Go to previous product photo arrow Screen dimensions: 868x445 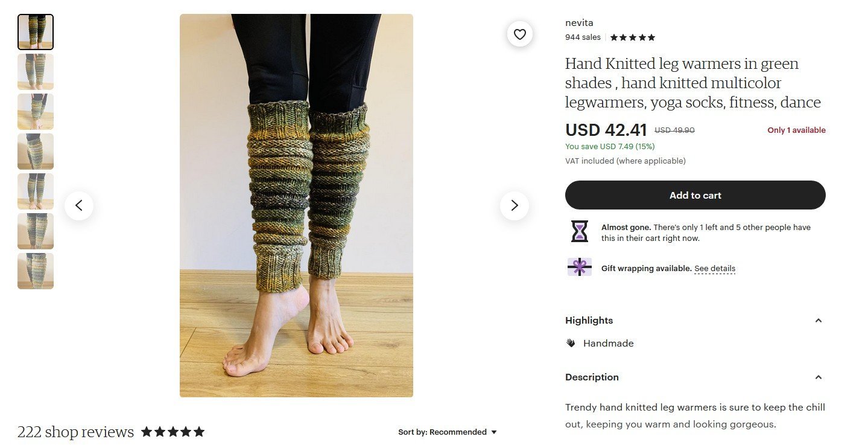point(79,206)
